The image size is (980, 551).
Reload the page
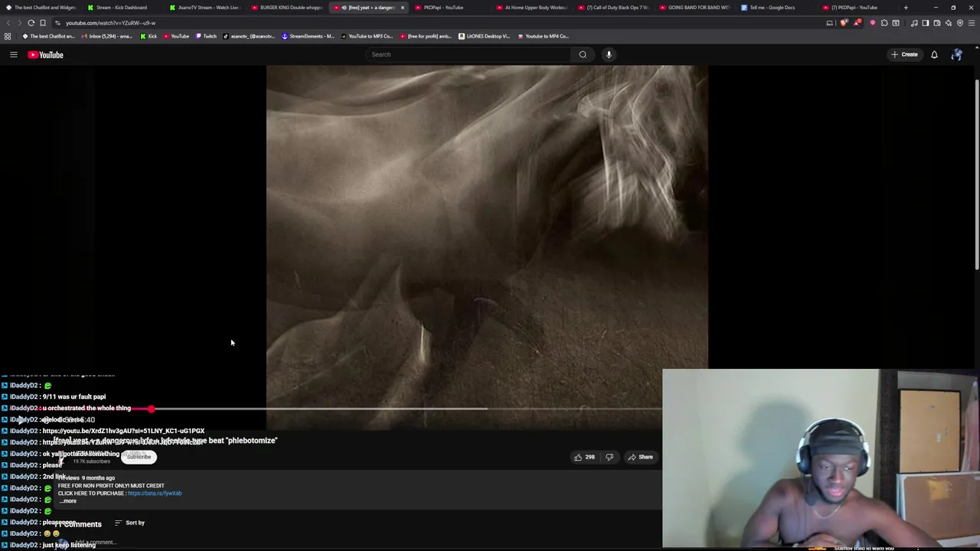click(31, 23)
